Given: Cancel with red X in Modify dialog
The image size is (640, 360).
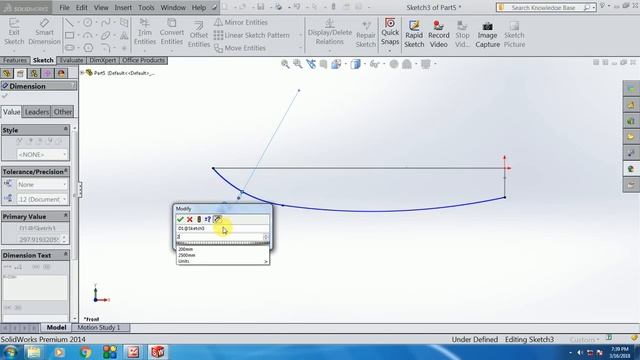Looking at the screenshot, I should pos(190,219).
